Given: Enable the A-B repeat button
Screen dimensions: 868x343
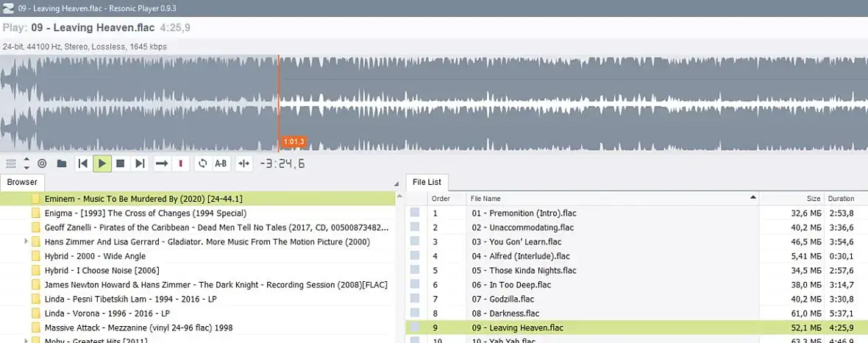Looking at the screenshot, I should point(221,163).
